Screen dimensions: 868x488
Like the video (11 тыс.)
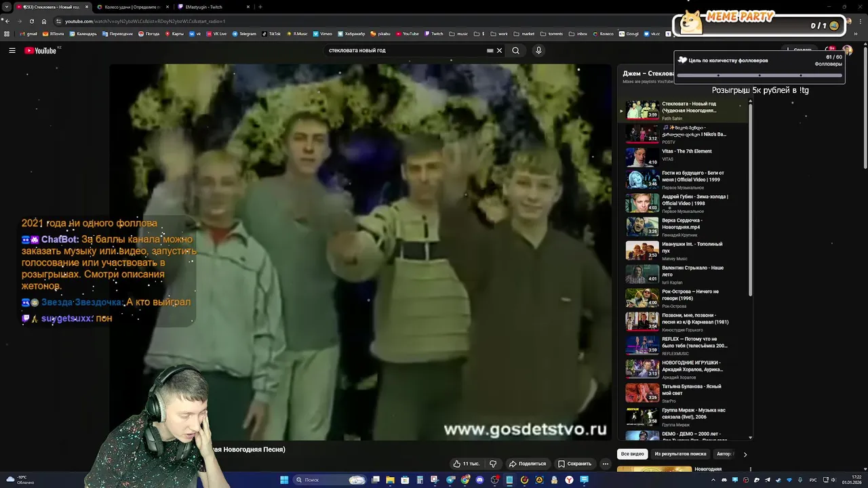(x=467, y=464)
